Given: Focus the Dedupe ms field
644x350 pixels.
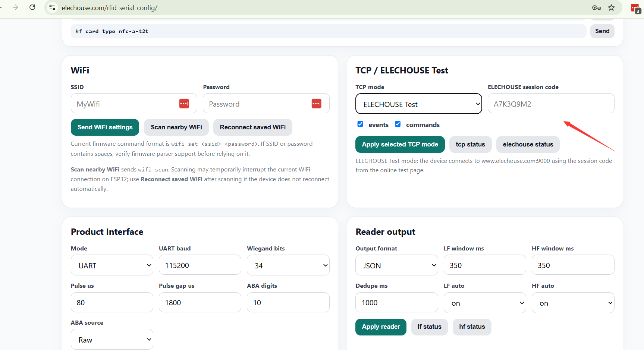Looking at the screenshot, I should [x=397, y=302].
